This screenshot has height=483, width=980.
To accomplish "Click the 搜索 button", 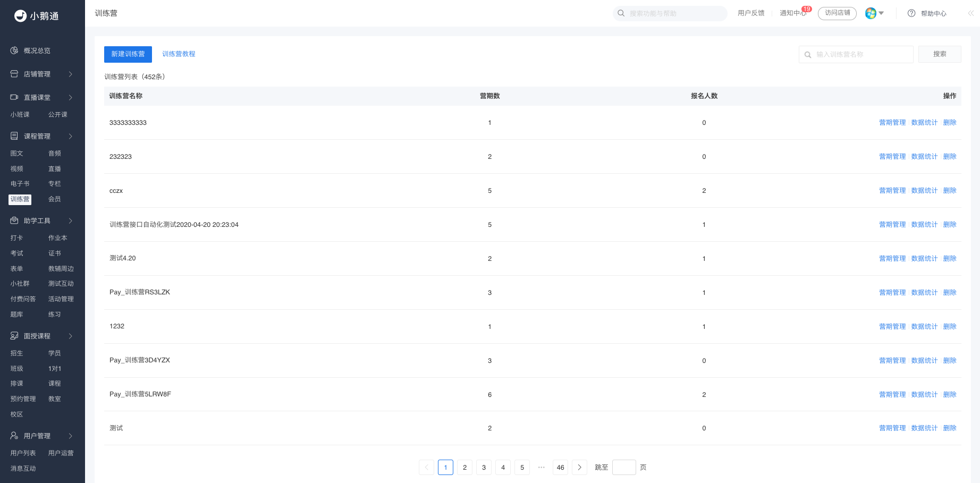I will (x=940, y=54).
